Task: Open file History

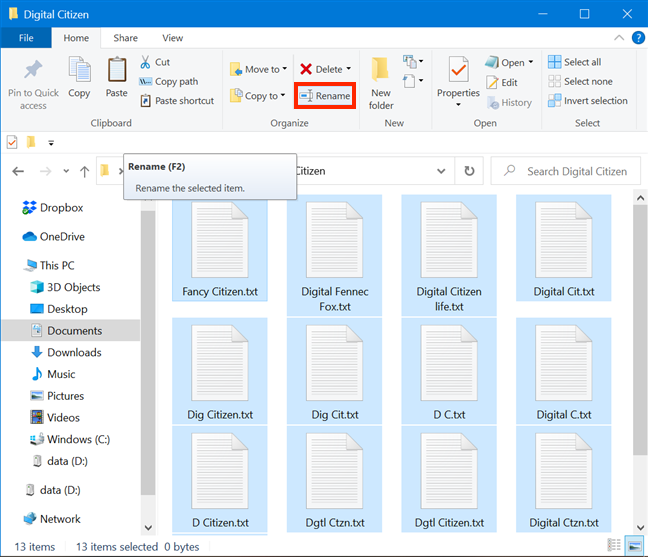Action: point(509,102)
